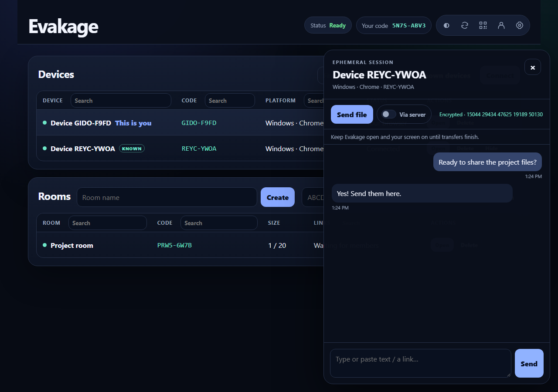Image resolution: width=558 pixels, height=392 pixels.
Task: Open the settings gear icon
Action: pyautogui.click(x=520, y=26)
